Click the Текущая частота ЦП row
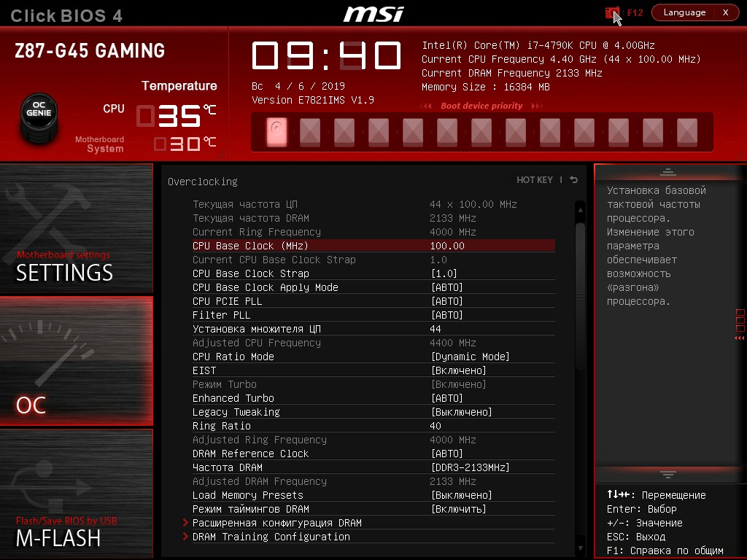The image size is (747, 560). pyautogui.click(x=373, y=204)
